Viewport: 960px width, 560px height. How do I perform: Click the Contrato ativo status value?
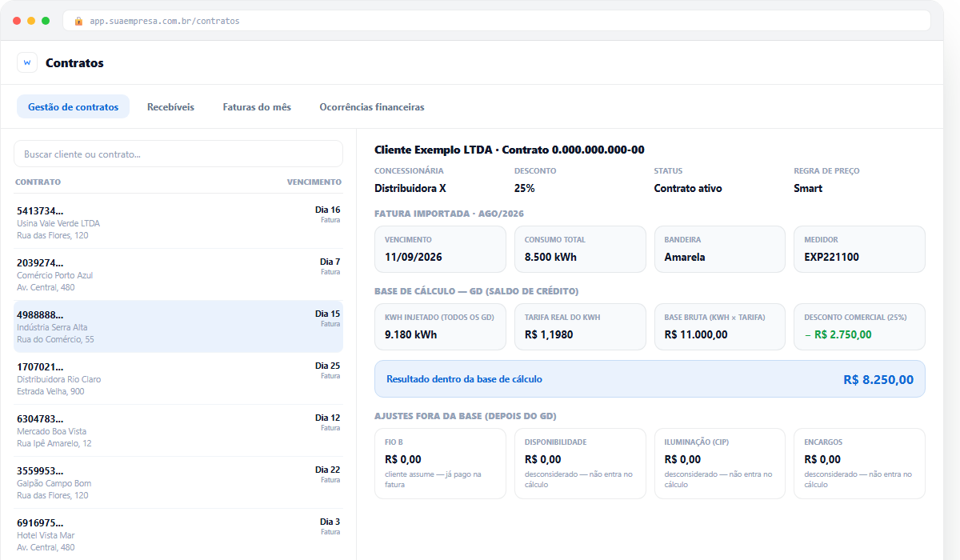[688, 189]
